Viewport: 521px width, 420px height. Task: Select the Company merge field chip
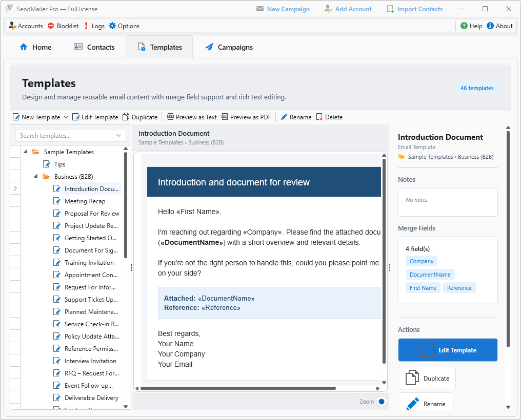click(421, 261)
